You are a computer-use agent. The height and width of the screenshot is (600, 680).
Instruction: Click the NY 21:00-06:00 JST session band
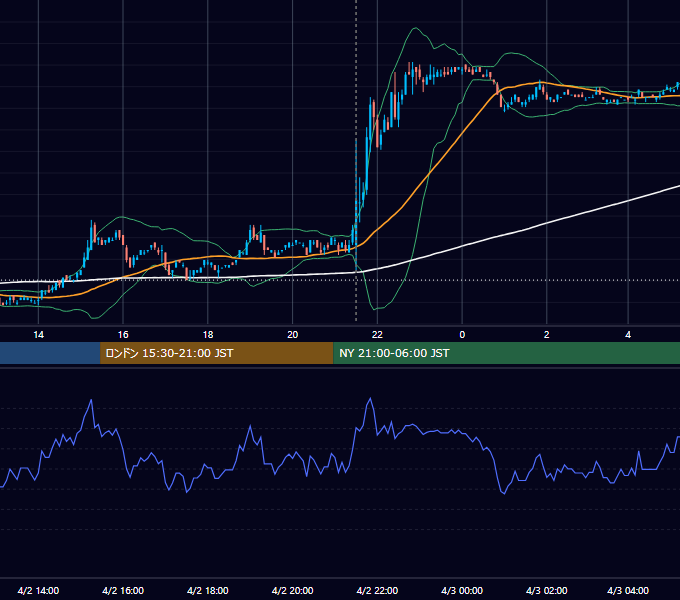[x=507, y=353]
